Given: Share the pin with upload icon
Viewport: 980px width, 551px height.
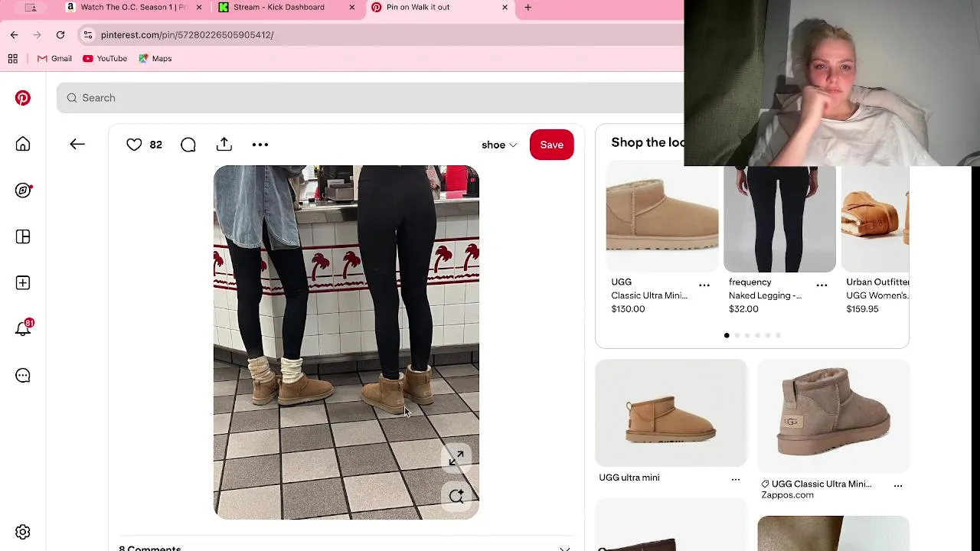Looking at the screenshot, I should [224, 144].
